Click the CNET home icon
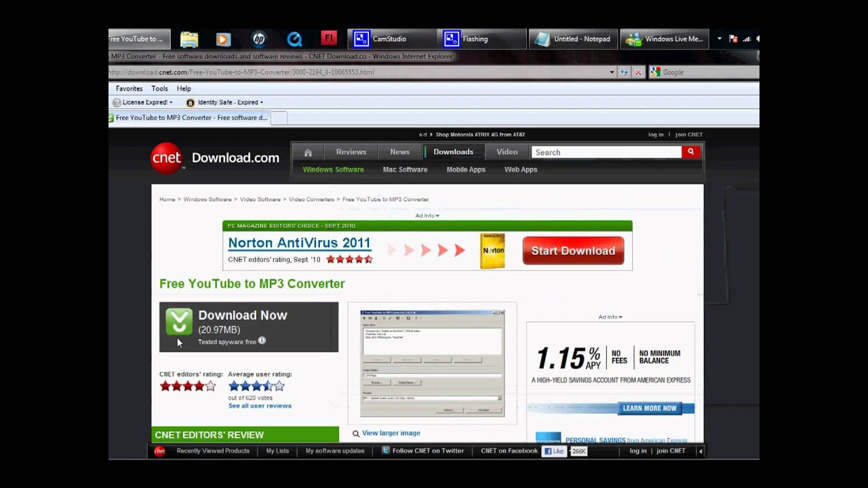The height and width of the screenshot is (488, 868). pos(308,152)
